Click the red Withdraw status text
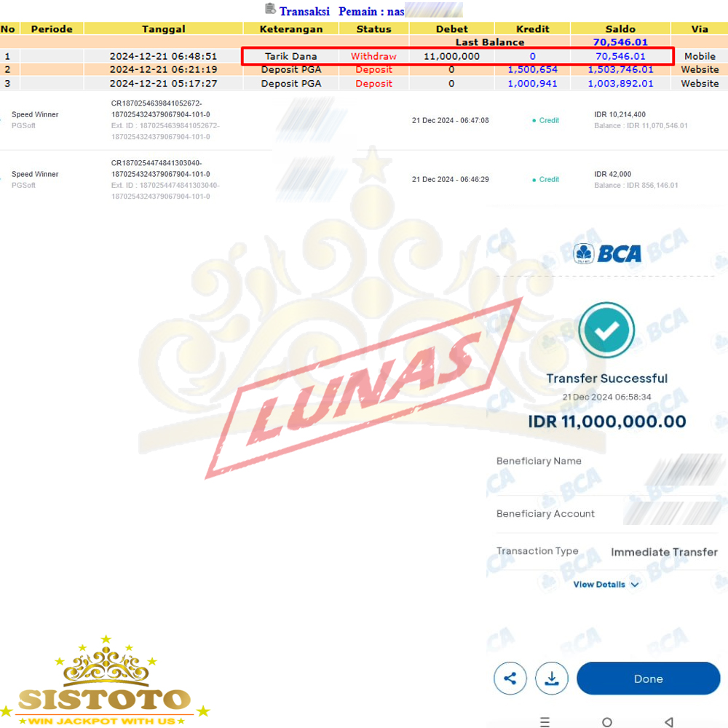Image resolution: width=728 pixels, height=728 pixels. (373, 56)
